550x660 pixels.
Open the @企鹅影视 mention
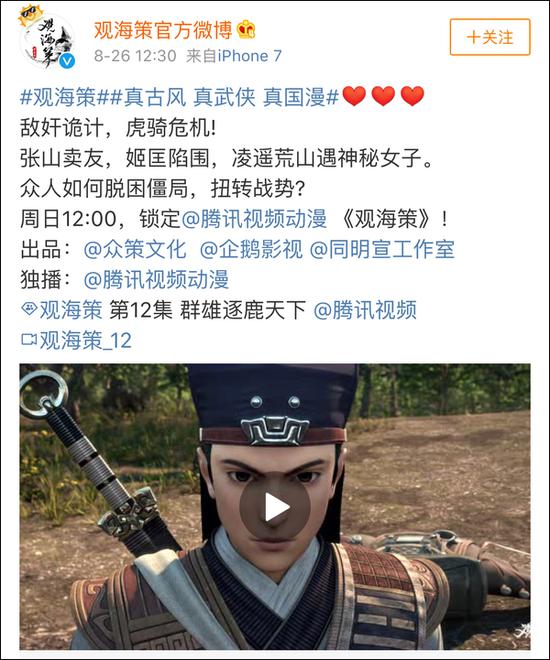coord(251,249)
